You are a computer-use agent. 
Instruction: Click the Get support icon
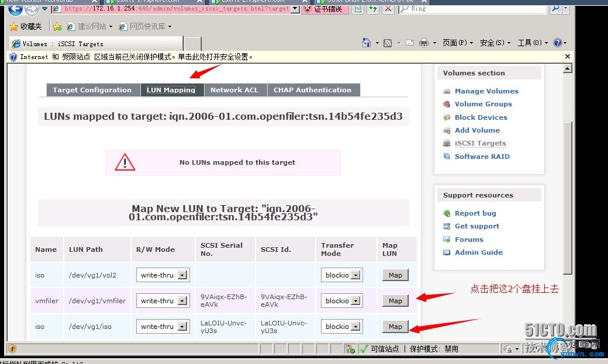pos(447,226)
